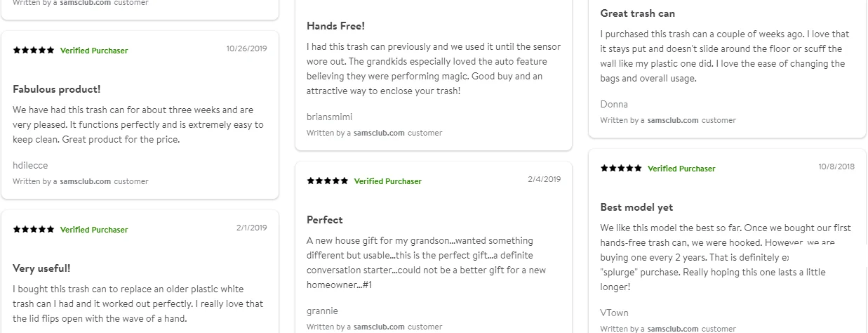The width and height of the screenshot is (868, 333).
Task: Click Verified Purchaser badge dated 2/4/2019
Action: [387, 181]
